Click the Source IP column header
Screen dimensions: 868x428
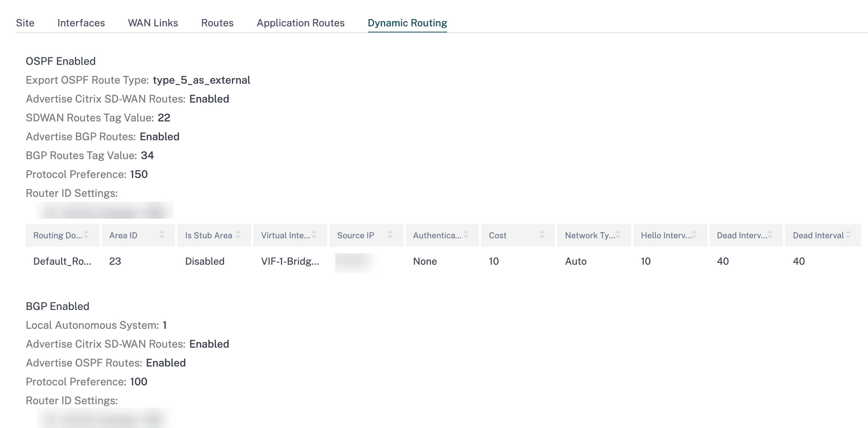[x=366, y=235]
